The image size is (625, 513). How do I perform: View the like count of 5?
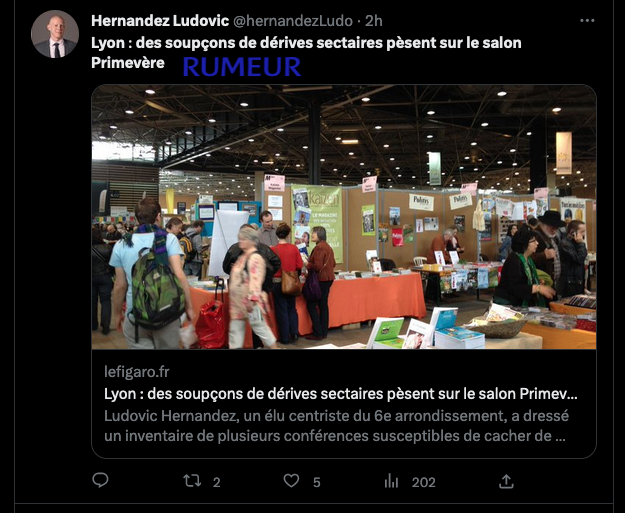(x=316, y=482)
